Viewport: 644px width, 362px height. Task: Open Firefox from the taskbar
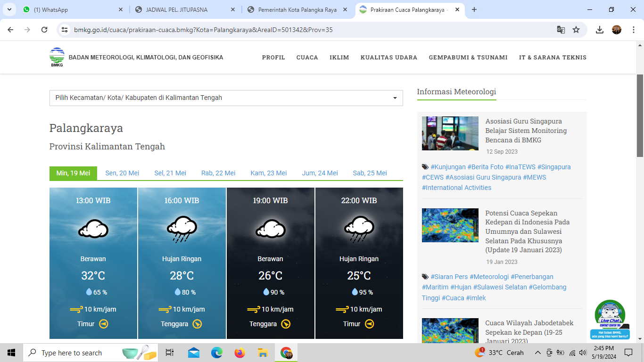pyautogui.click(x=240, y=353)
